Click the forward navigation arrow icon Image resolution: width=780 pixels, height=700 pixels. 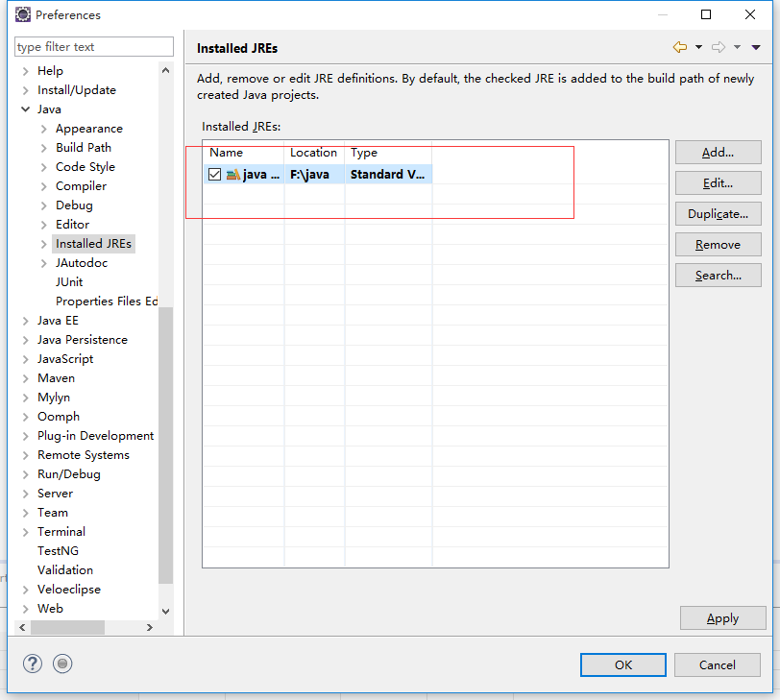pos(719,47)
